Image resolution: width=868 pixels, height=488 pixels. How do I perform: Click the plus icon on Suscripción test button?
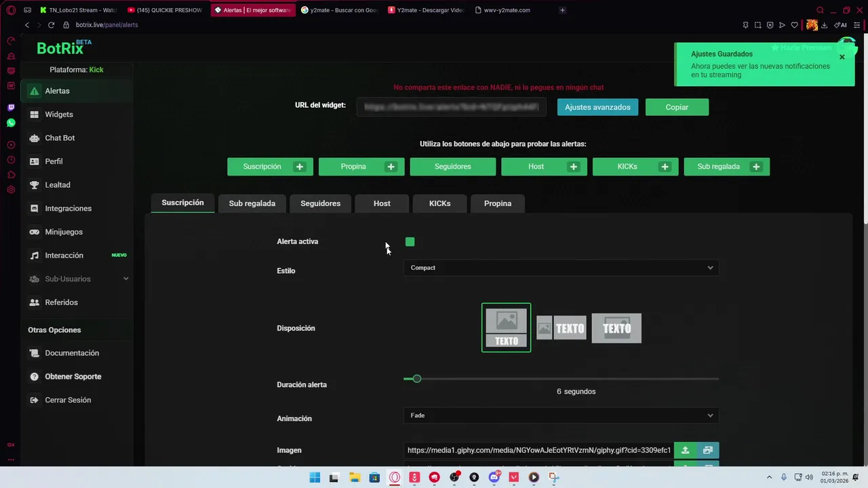point(299,167)
